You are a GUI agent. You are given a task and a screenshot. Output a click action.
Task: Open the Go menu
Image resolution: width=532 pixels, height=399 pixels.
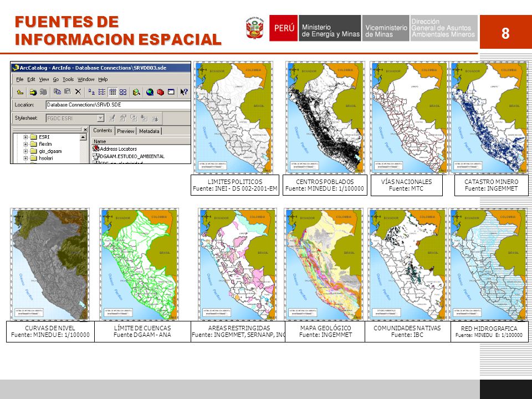[x=55, y=79]
